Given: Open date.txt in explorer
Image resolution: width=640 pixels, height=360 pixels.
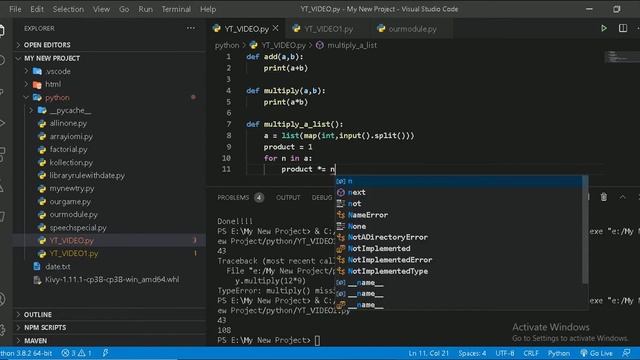Looking at the screenshot, I should pyautogui.click(x=110, y=267).
